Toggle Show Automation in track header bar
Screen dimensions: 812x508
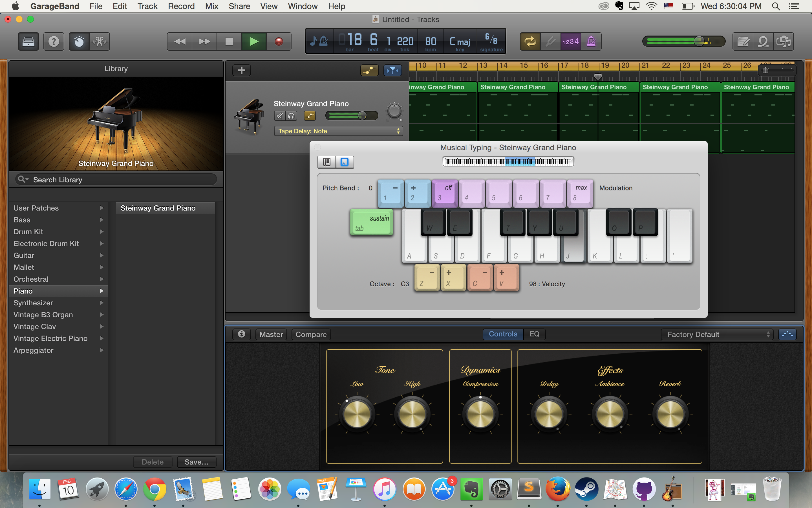369,70
